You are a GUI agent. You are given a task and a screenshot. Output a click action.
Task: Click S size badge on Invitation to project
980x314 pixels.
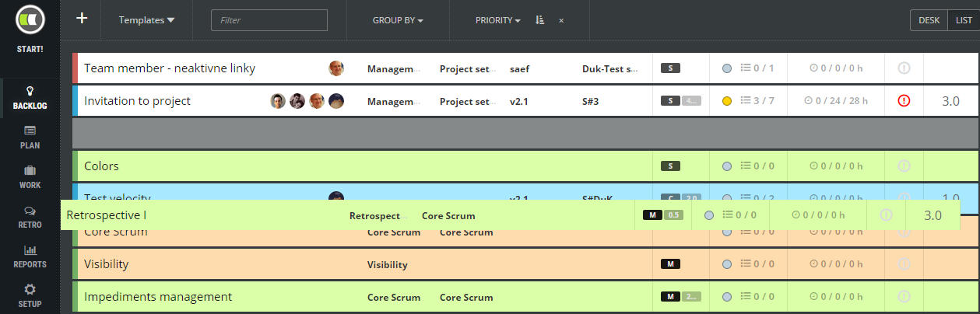670,101
